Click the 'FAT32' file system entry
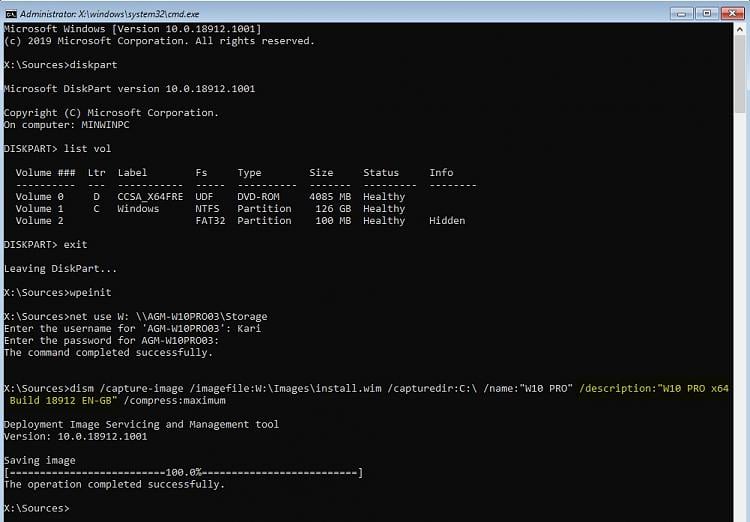Screen dimensions: 750x522 (210, 221)
